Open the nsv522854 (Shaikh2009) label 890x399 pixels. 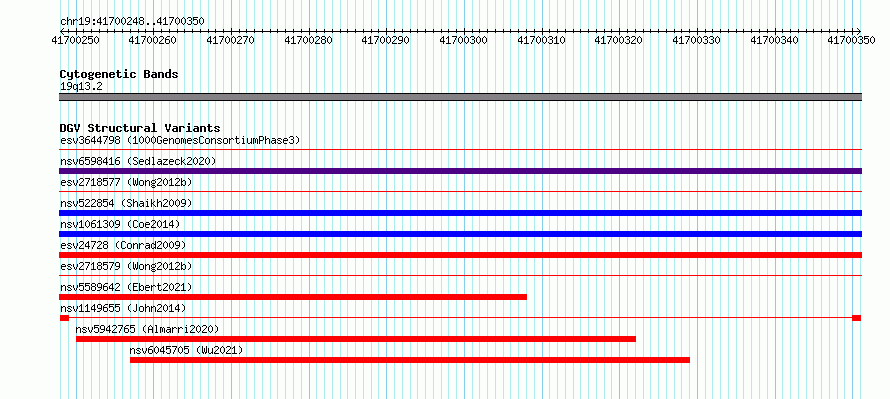[x=126, y=203]
